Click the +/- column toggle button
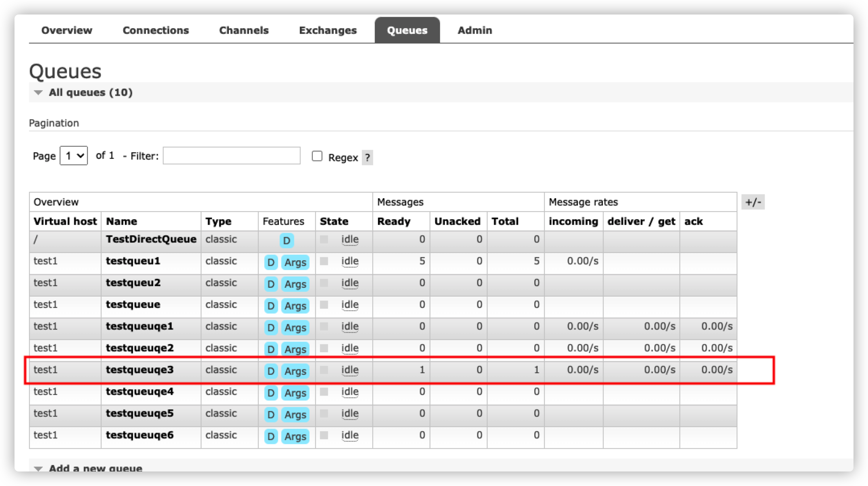The image size is (868, 486). 753,202
